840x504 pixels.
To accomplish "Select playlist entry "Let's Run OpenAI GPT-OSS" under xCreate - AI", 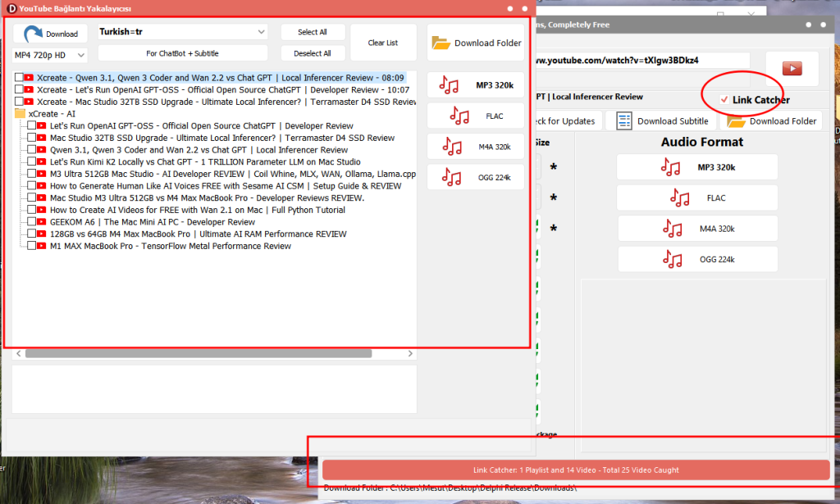I will [202, 125].
